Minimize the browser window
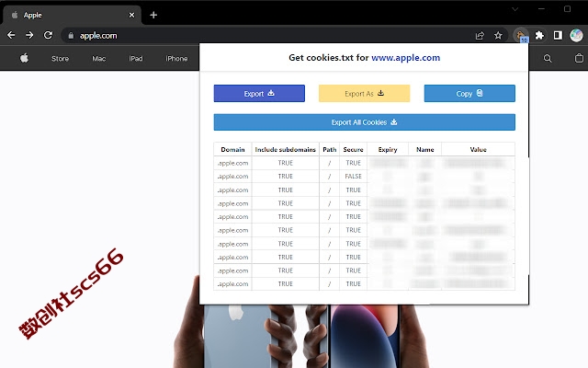Screen dimensions: 588x368 point(541,9)
